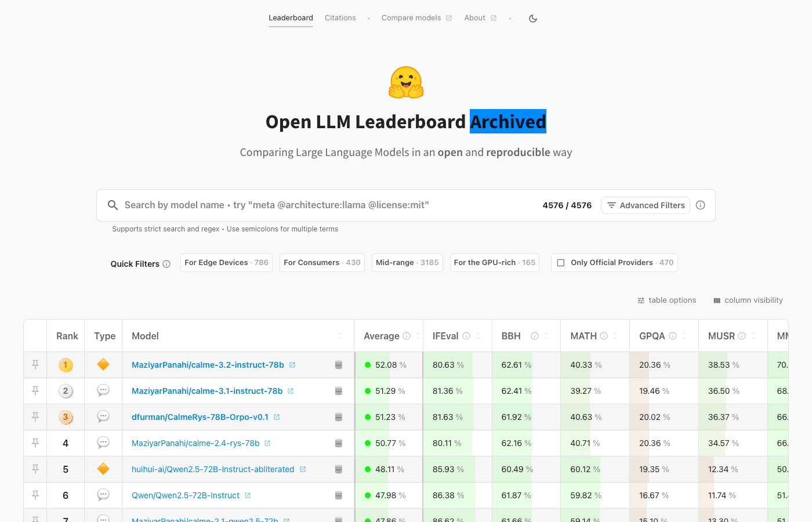This screenshot has height=522, width=812.
Task: Open database details icon for CalmeRys-78B-Orpo-v0.1
Action: (339, 417)
